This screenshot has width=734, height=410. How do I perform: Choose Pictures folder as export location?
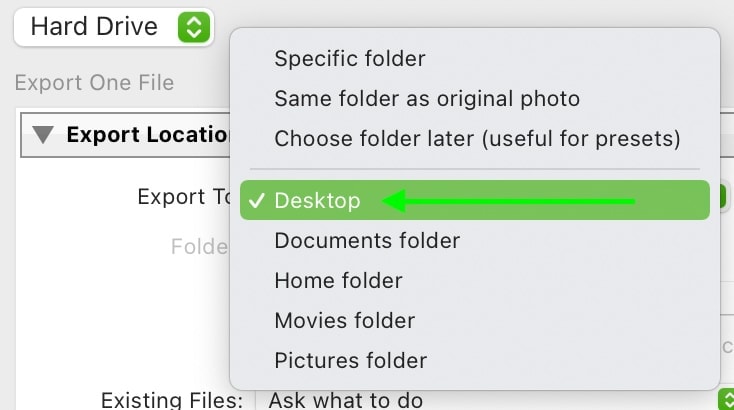pyautogui.click(x=350, y=361)
